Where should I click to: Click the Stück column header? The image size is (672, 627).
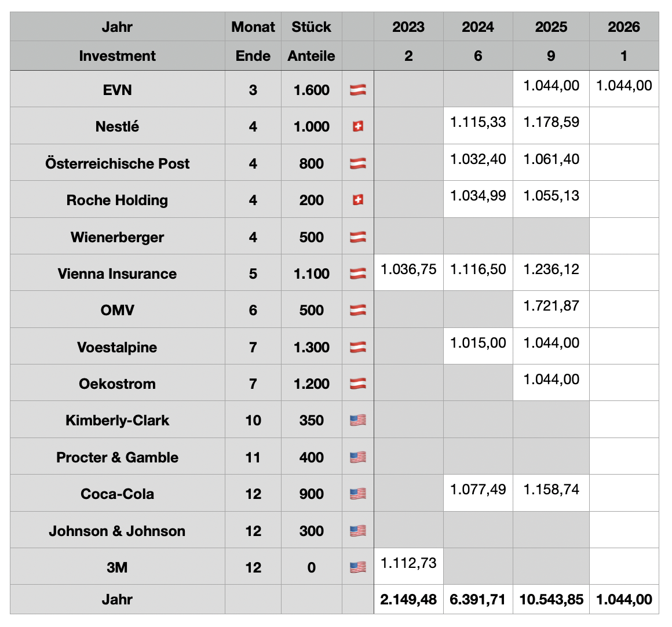coord(311,27)
